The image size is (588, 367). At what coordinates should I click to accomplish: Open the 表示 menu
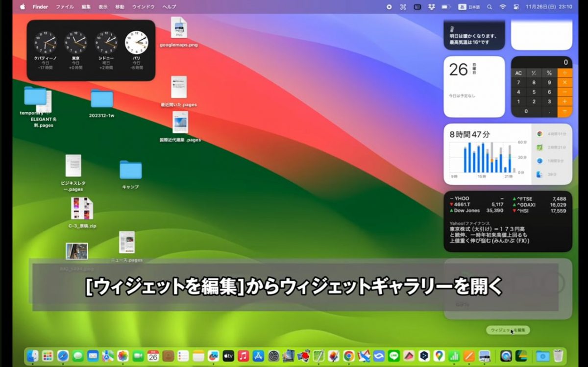(x=103, y=7)
